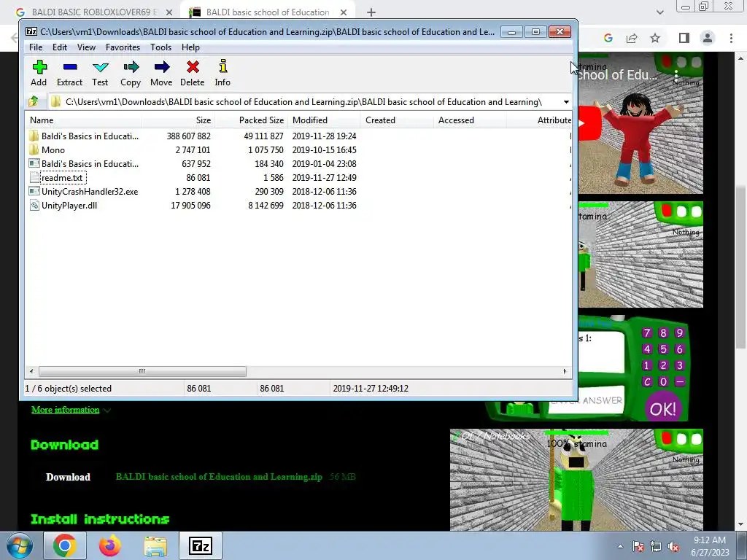Image resolution: width=747 pixels, height=560 pixels.
Task: Show hidden system tray icons
Action: pos(620,546)
